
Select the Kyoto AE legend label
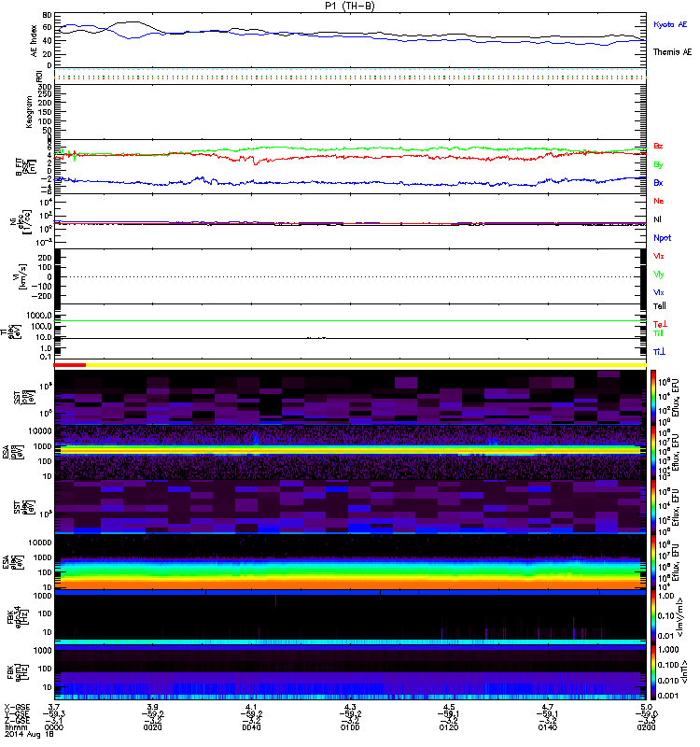pyautogui.click(x=670, y=24)
